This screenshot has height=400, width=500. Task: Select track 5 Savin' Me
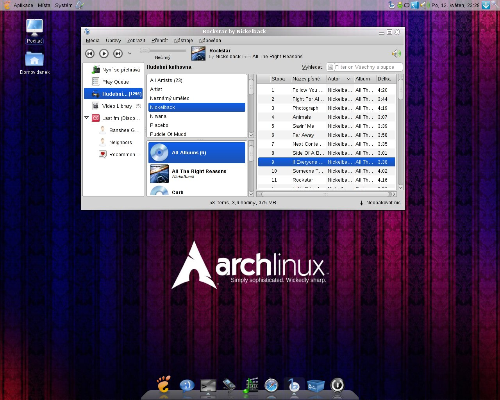[327, 126]
